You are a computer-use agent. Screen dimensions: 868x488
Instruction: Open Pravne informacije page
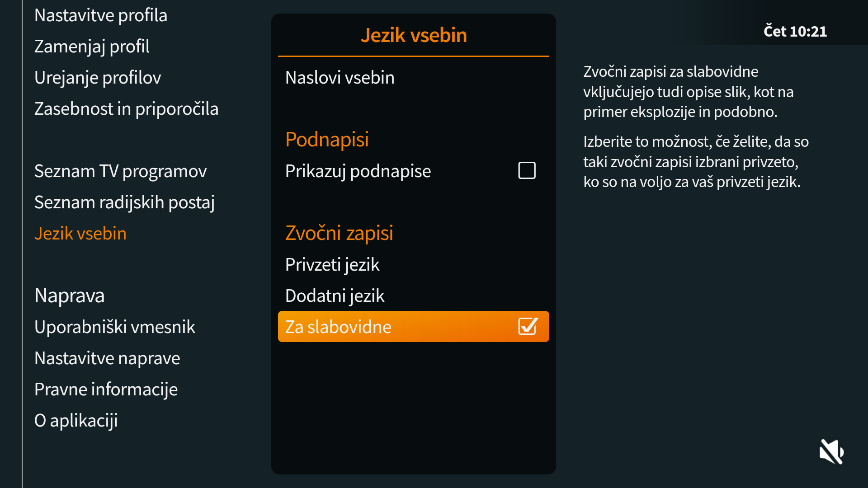[106, 389]
